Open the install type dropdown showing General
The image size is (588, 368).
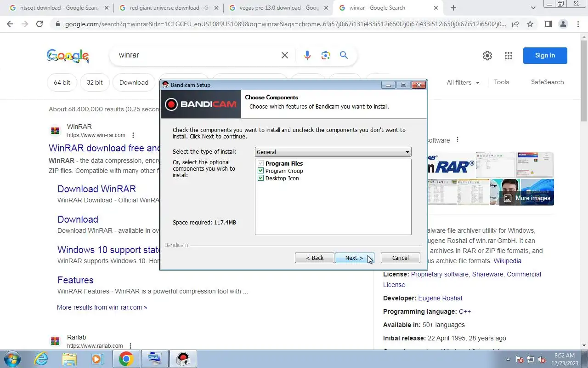(333, 152)
